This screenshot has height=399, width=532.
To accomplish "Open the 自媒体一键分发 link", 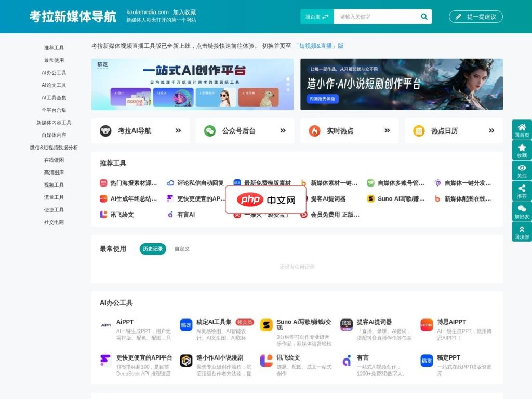I will pyautogui.click(x=468, y=183).
